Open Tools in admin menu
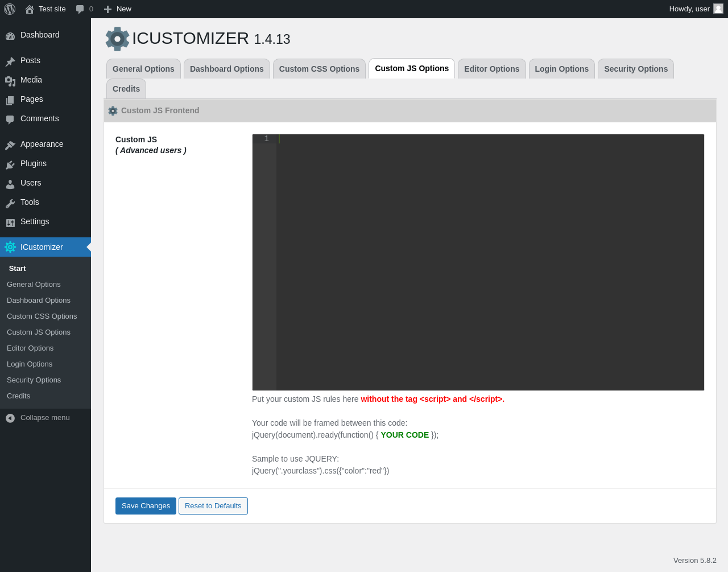Image resolution: width=728 pixels, height=572 pixels. click(x=30, y=203)
